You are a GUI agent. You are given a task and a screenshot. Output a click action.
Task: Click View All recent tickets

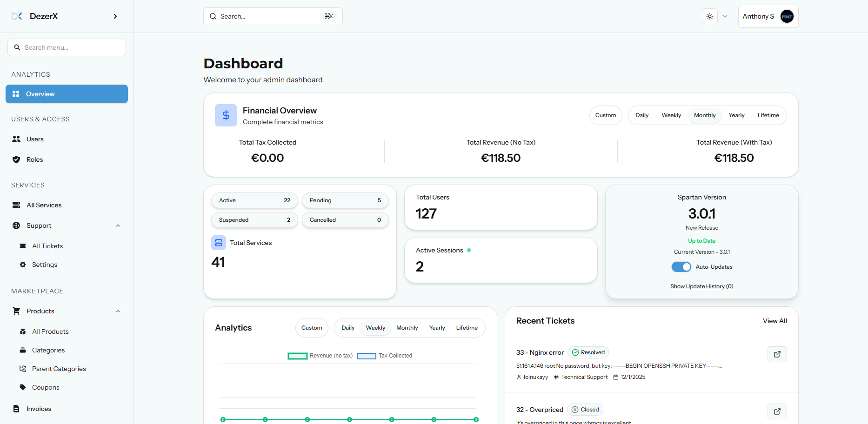pyautogui.click(x=775, y=321)
